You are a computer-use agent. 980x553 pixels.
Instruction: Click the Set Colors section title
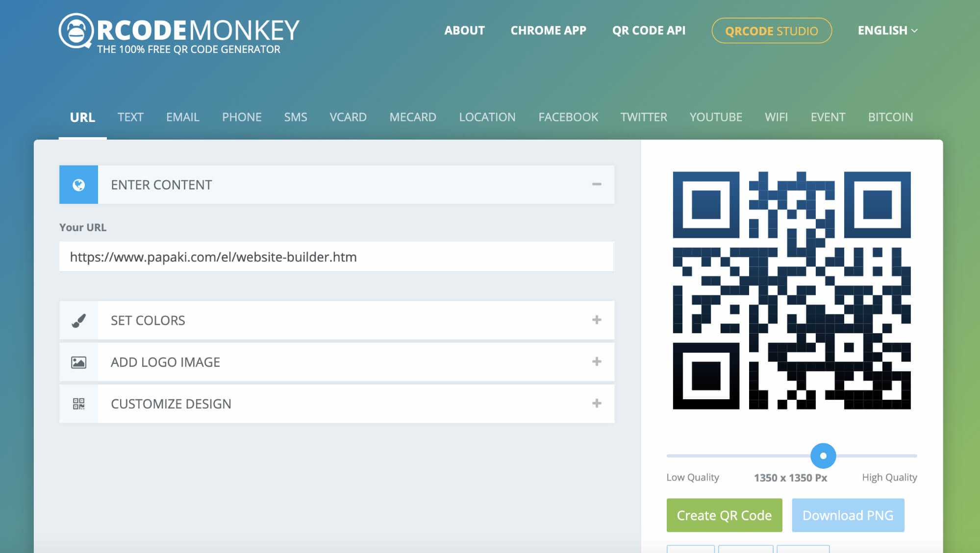[x=148, y=320]
